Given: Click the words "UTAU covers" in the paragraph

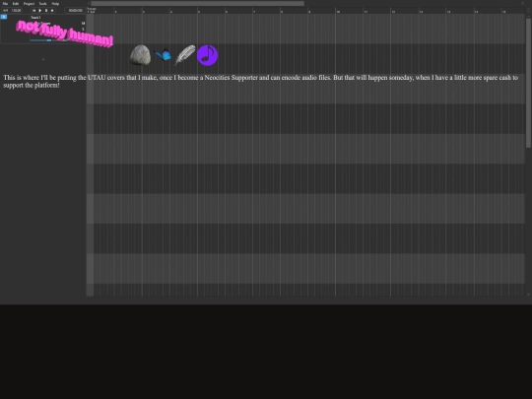Looking at the screenshot, I should click(x=106, y=78).
